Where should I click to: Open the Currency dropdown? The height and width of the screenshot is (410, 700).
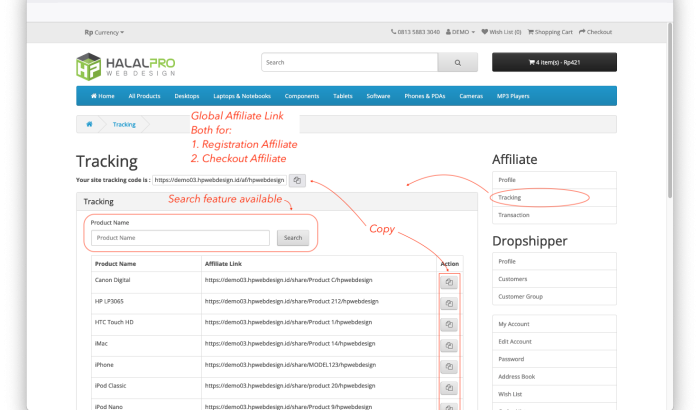click(104, 32)
